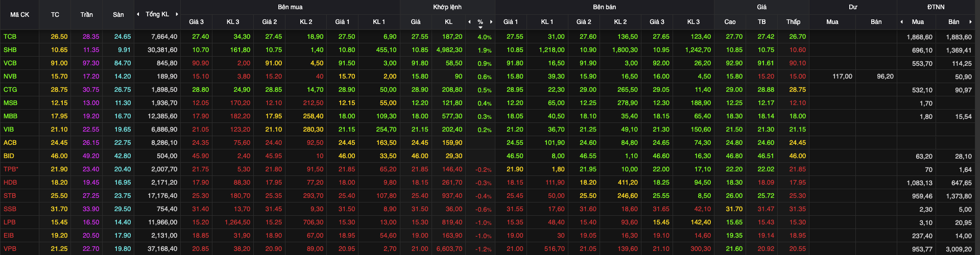980x255 pixels.
Task: Open EIB stock symbol
Action: (x=9, y=236)
